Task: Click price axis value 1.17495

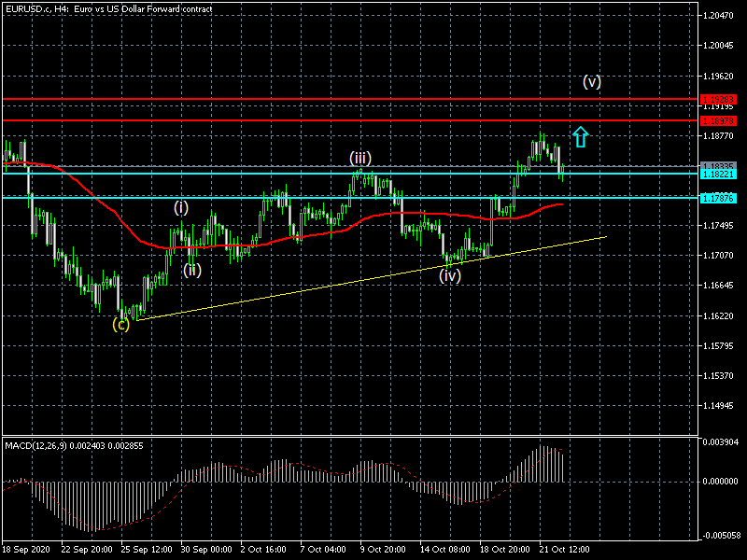Action: click(x=718, y=226)
